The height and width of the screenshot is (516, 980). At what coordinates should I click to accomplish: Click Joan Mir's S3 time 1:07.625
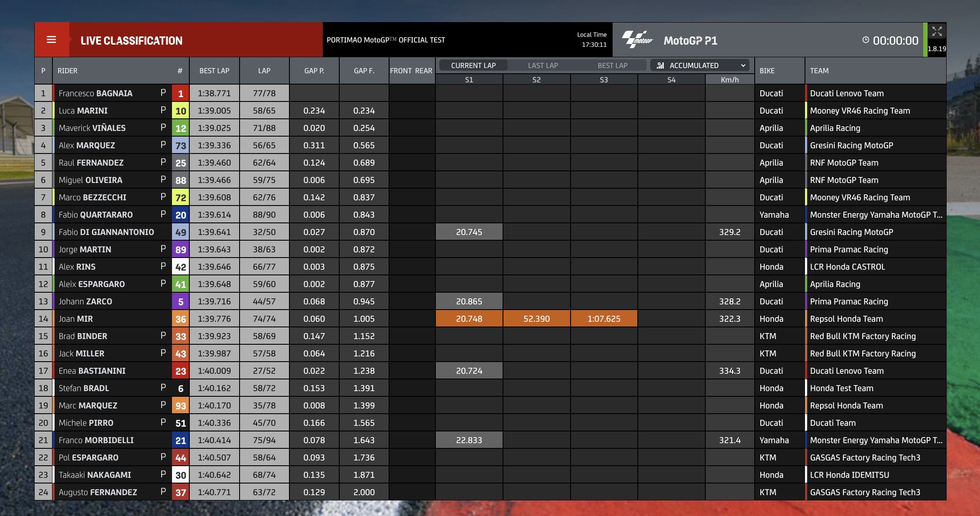[604, 319]
